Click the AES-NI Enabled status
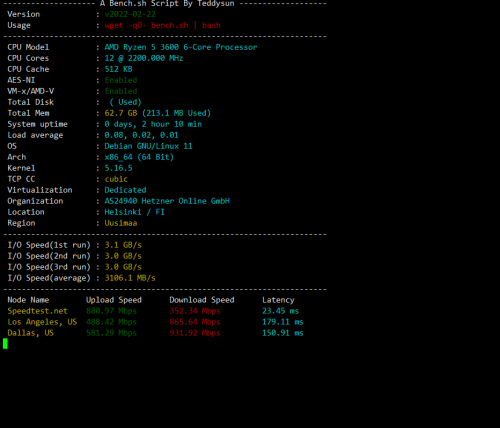Screen dimensions: 500x428 coord(121,80)
